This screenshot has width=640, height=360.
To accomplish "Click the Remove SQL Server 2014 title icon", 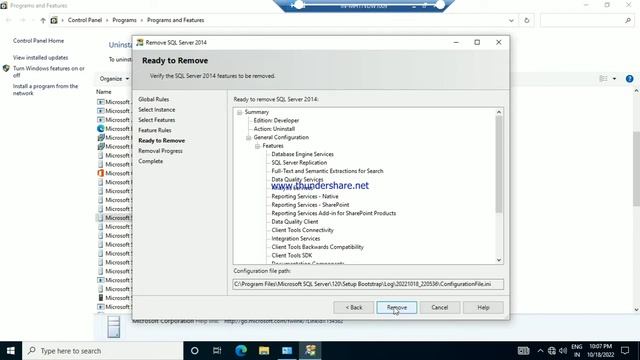I will (x=140, y=42).
